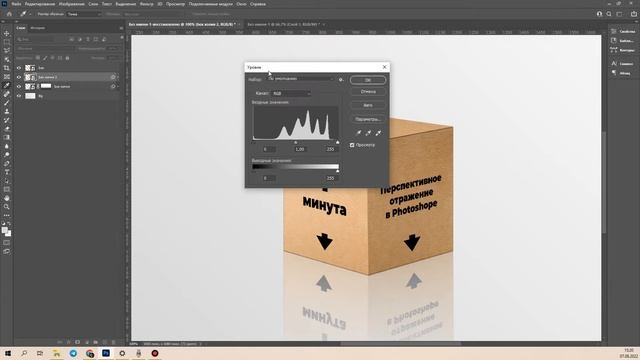Open the Layers panel menu
The height and width of the screenshot is (360, 640).
(121, 28)
